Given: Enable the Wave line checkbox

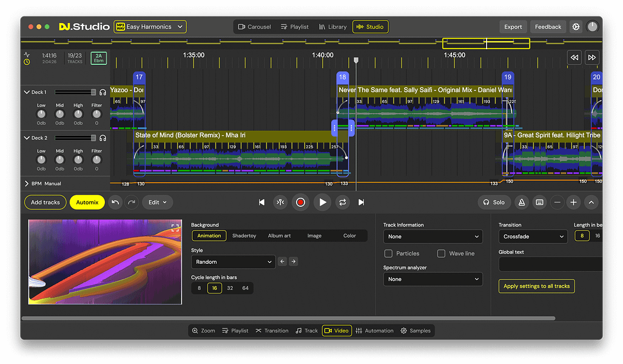Looking at the screenshot, I should 441,254.
